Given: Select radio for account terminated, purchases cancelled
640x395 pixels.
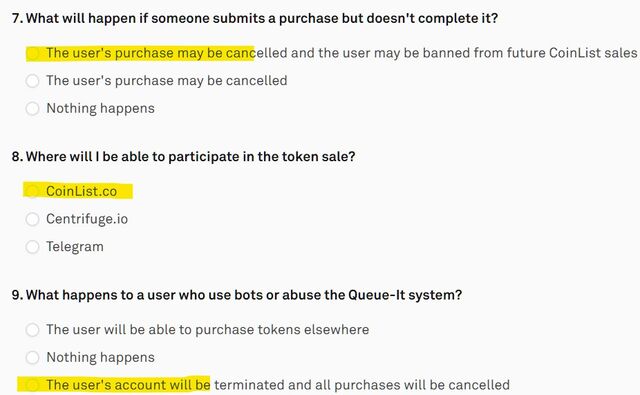Looking at the screenshot, I should [32, 385].
